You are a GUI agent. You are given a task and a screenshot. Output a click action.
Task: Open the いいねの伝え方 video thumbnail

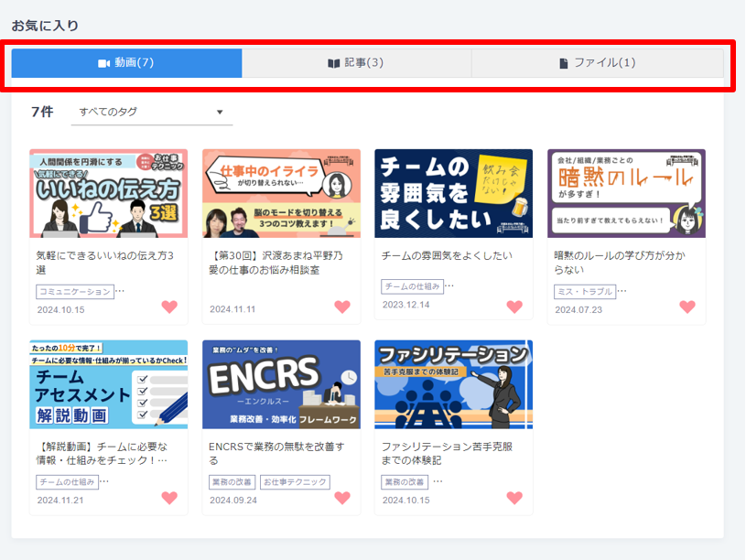(x=108, y=194)
